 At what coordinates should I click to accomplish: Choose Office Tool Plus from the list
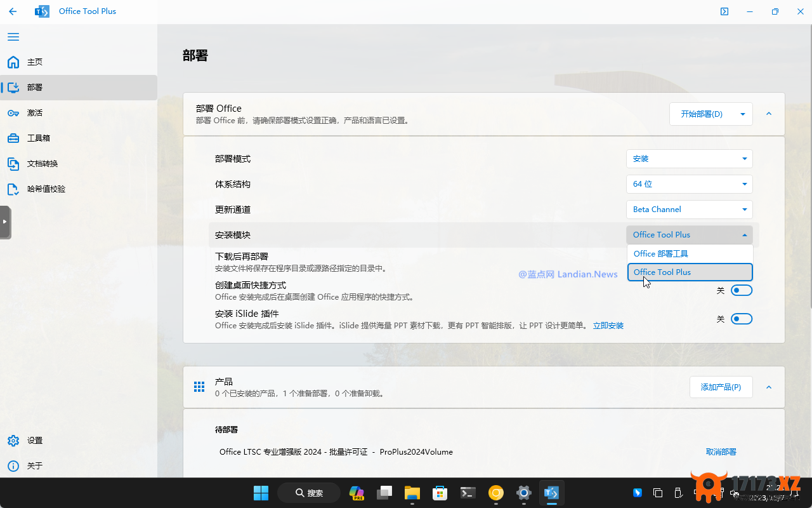(690, 272)
